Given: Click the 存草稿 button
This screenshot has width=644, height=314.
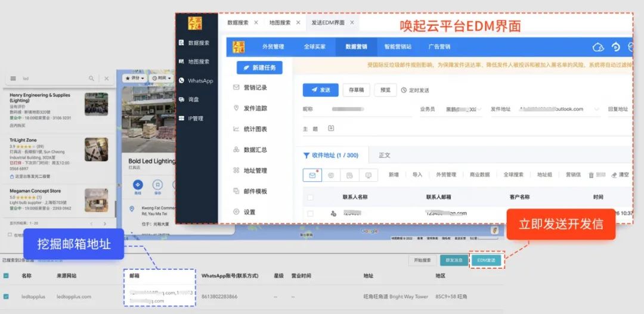Looking at the screenshot, I should pyautogui.click(x=356, y=90).
